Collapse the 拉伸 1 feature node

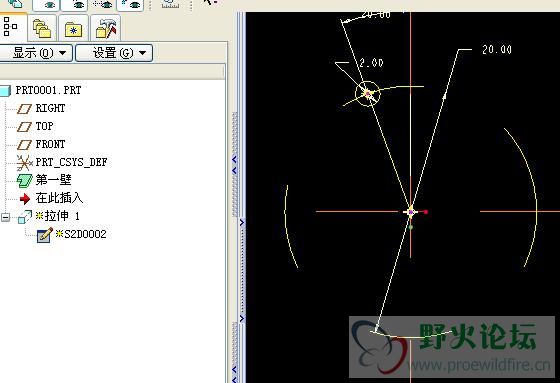click(5, 217)
